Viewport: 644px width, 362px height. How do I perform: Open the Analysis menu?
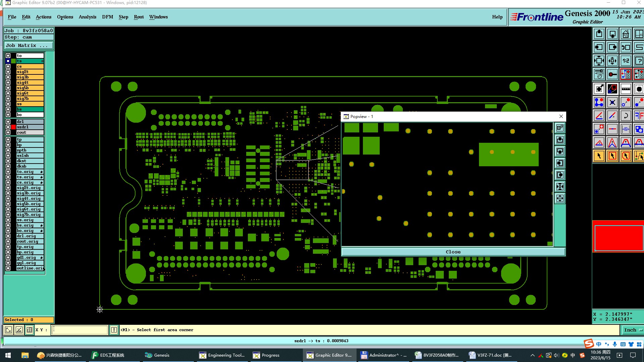[x=87, y=17]
